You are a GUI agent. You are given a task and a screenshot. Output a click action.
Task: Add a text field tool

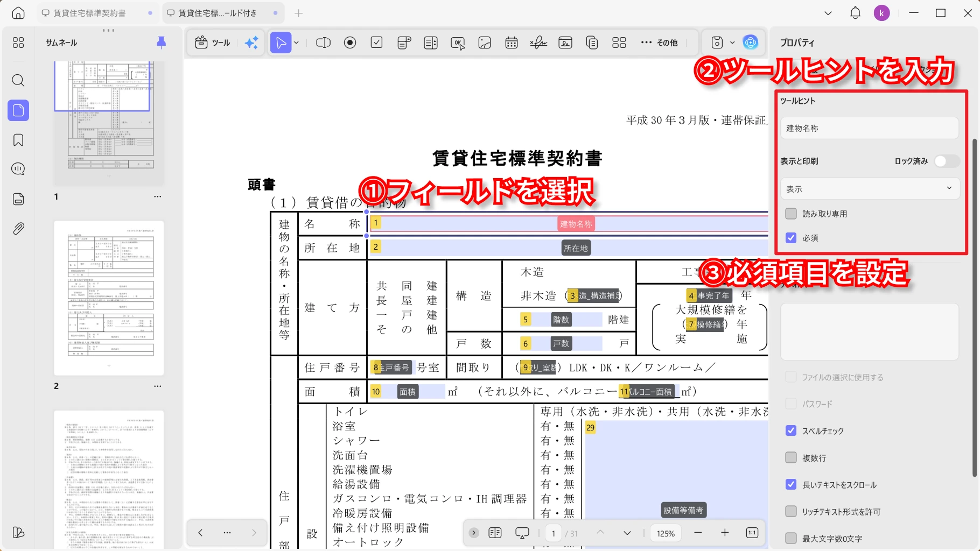323,43
